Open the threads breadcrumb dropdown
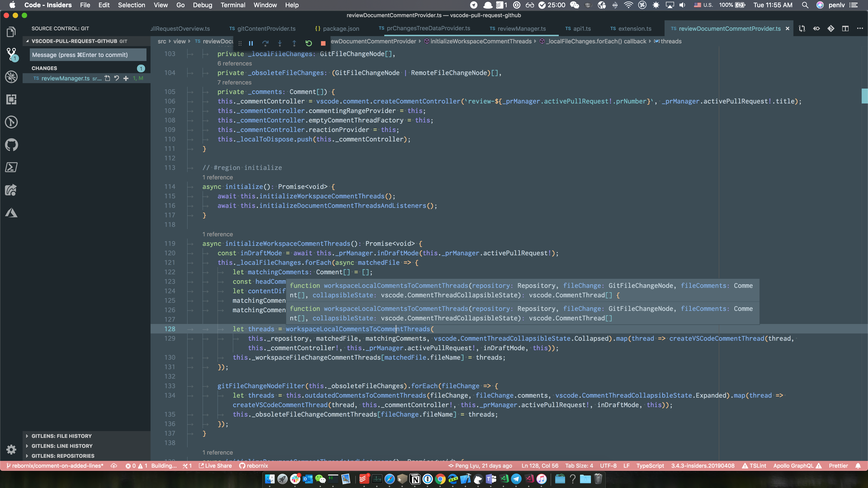The image size is (868, 488). (670, 41)
